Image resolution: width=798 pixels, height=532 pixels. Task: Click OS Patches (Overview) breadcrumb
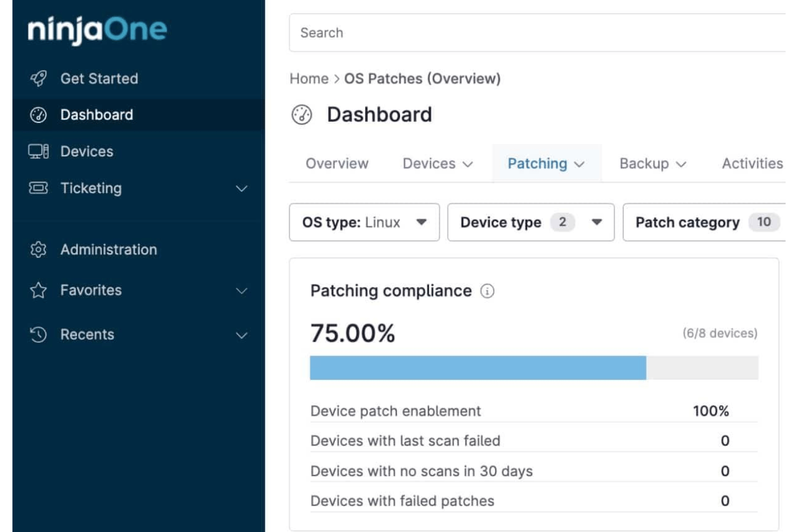pyautogui.click(x=422, y=79)
